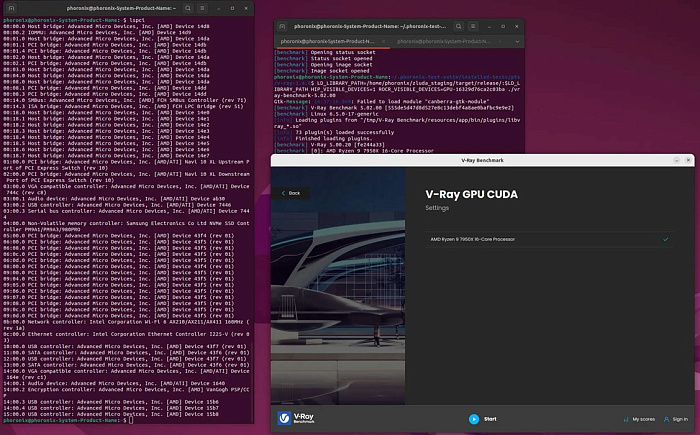Close the first terminal tab

(x=383, y=42)
